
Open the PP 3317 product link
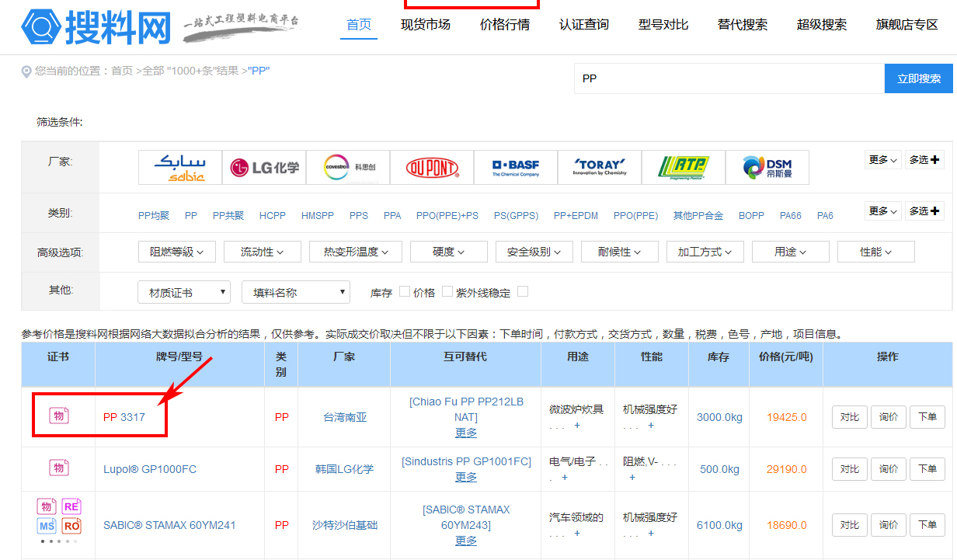[124, 417]
